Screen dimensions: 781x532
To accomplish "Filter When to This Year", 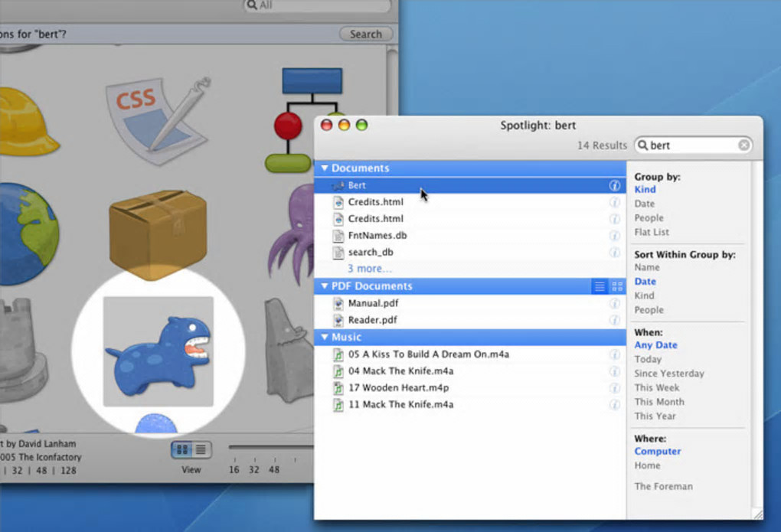I will 655,416.
